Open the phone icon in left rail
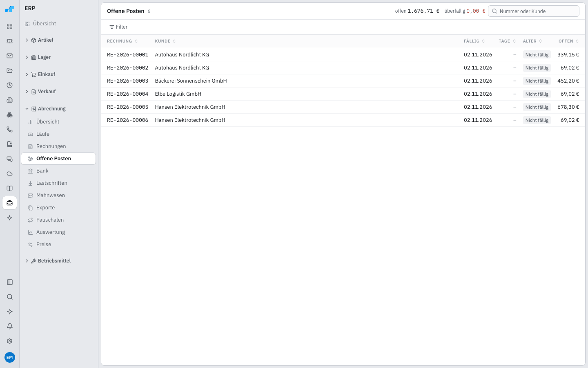The image size is (588, 368). (x=10, y=129)
